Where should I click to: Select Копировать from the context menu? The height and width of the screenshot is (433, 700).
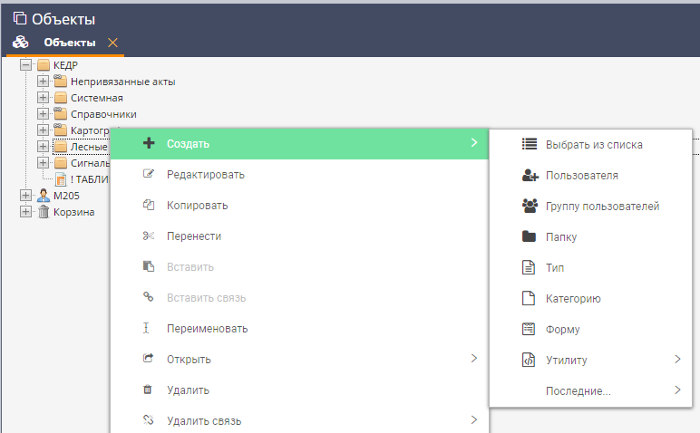(198, 205)
